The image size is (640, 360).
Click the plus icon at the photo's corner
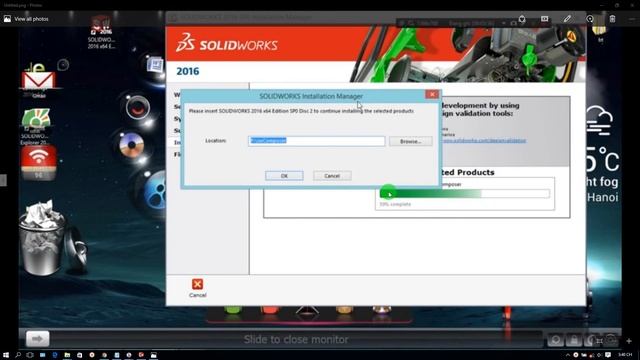pyautogui.click(x=629, y=340)
